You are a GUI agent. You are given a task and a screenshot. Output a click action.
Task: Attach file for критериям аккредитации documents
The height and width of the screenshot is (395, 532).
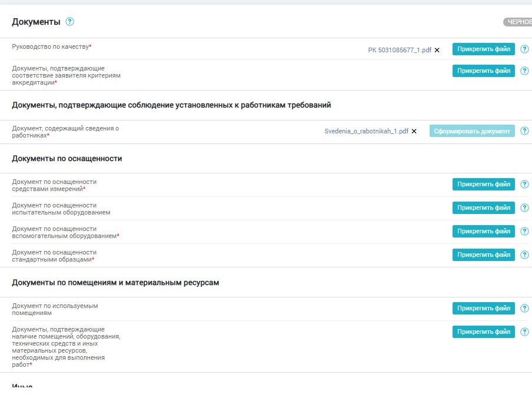(483, 71)
